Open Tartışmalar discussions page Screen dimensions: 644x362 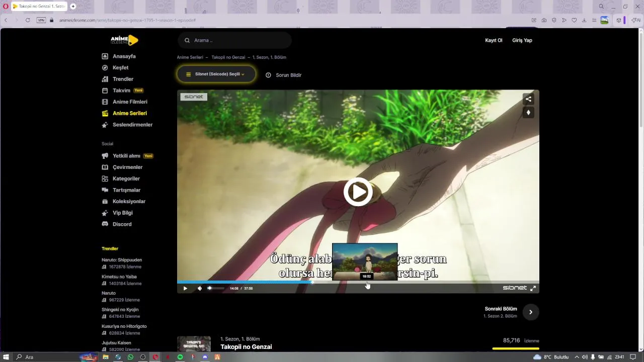(x=121, y=190)
